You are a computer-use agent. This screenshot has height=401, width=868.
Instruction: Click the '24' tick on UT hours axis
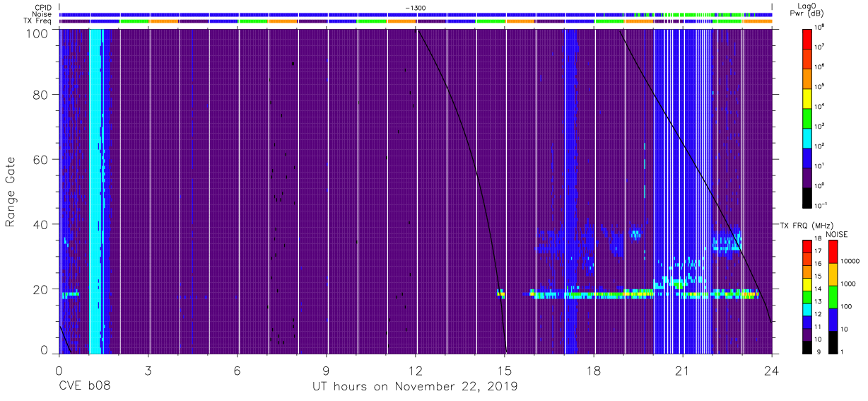[x=771, y=370]
